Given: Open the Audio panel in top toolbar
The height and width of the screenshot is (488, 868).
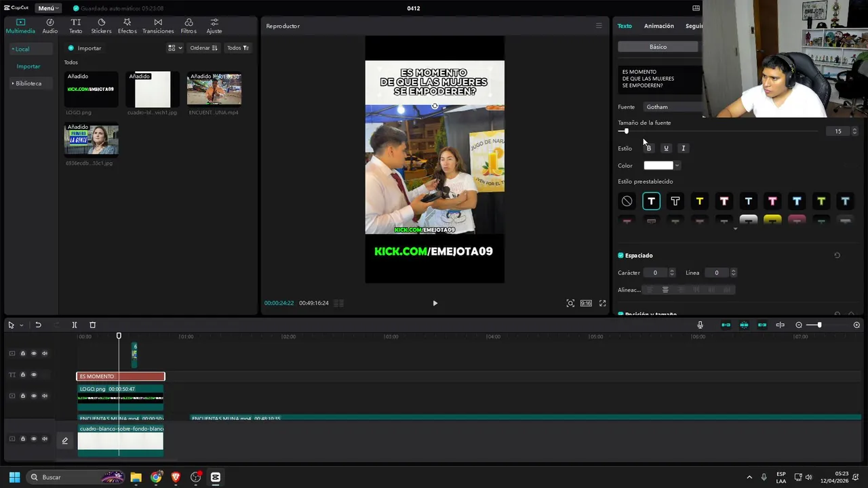Looking at the screenshot, I should pos(50,26).
